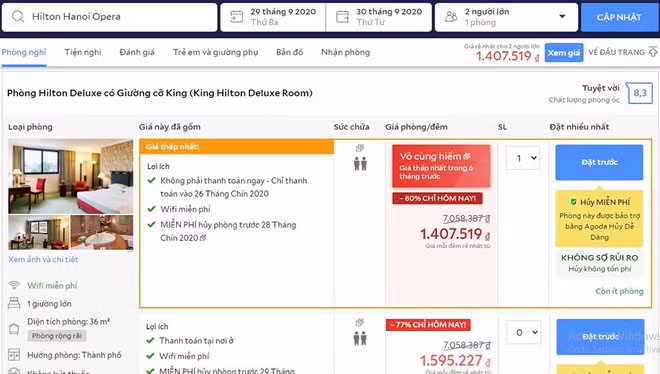Click the back-to-top arrow icon

coord(653,52)
